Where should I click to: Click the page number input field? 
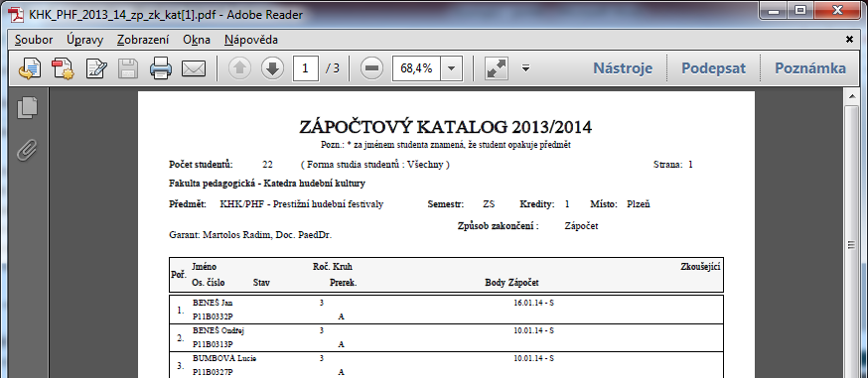(x=306, y=68)
